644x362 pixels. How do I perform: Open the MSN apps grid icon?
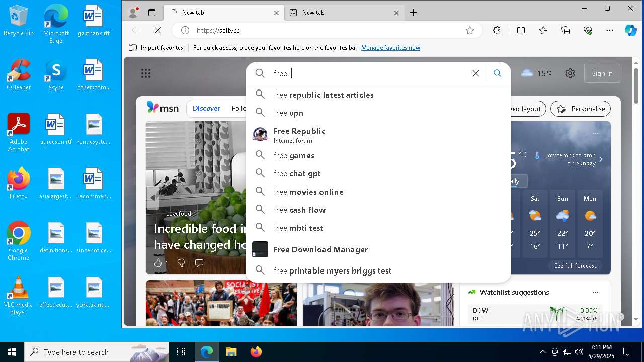[146, 74]
